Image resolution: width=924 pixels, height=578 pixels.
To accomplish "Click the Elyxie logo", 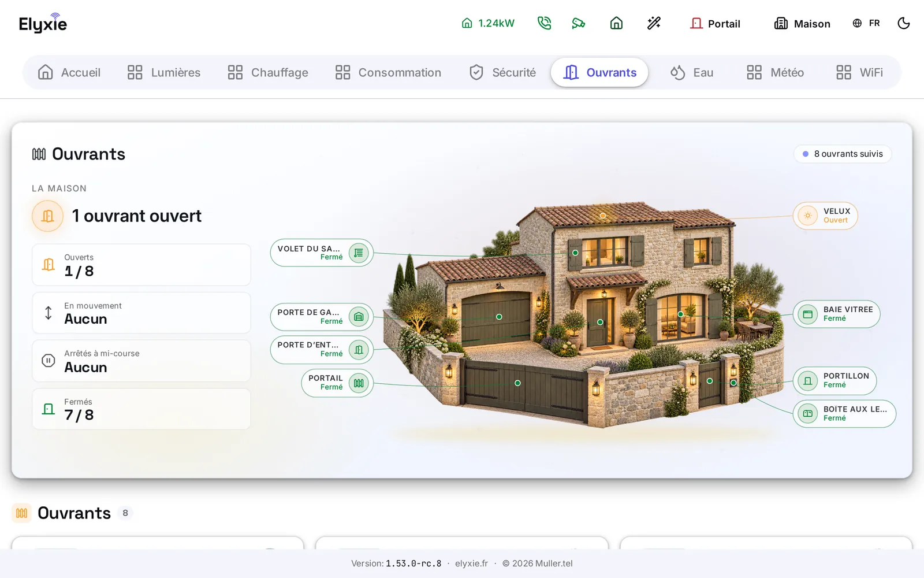I will (x=43, y=23).
